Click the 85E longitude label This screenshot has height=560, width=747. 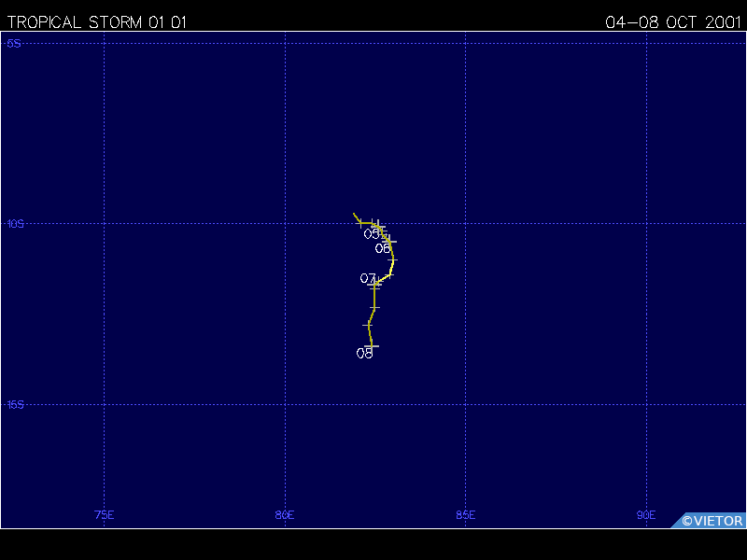click(465, 515)
